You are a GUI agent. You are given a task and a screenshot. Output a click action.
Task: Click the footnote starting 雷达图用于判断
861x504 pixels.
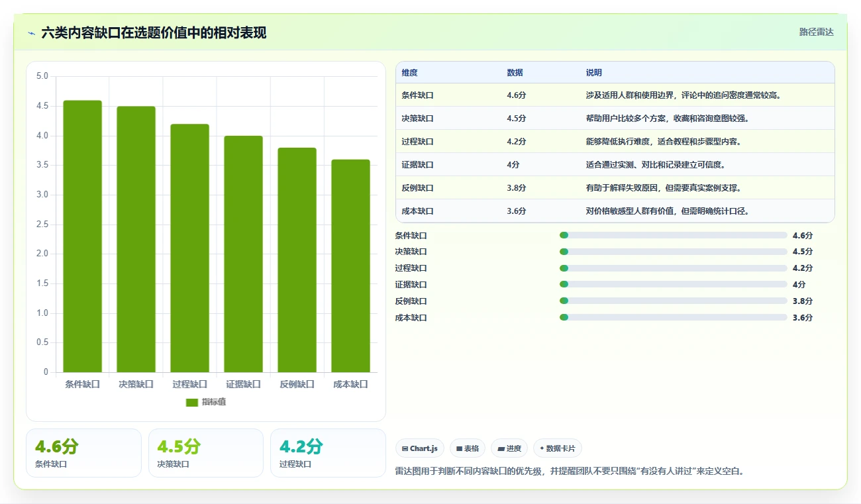[570, 472]
